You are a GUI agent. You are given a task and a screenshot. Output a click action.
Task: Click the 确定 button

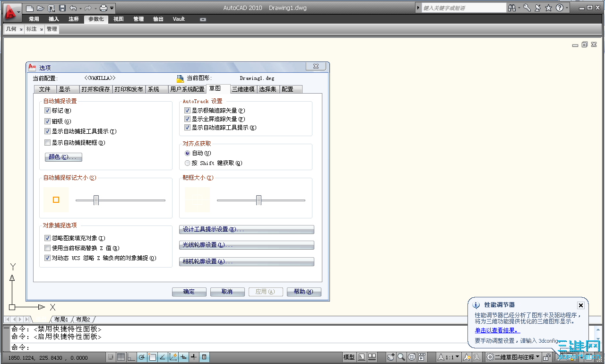[189, 292]
